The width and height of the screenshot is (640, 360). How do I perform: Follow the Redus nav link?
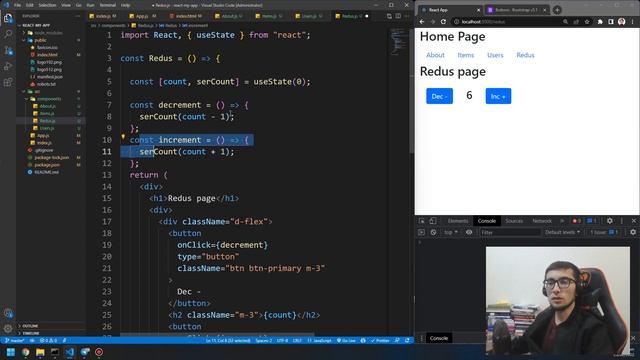(525, 55)
